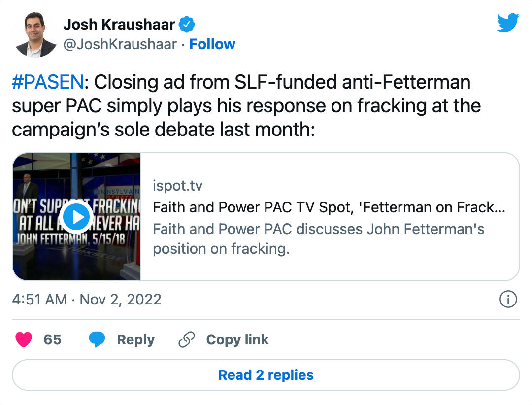532x405 pixels.
Task: Click the Read 2 replies button
Action: coord(266,375)
